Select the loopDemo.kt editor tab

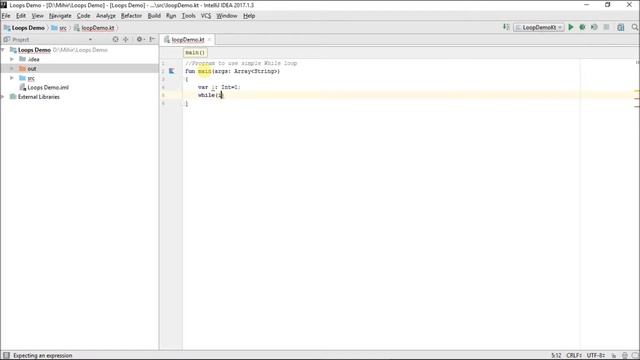(x=187, y=40)
